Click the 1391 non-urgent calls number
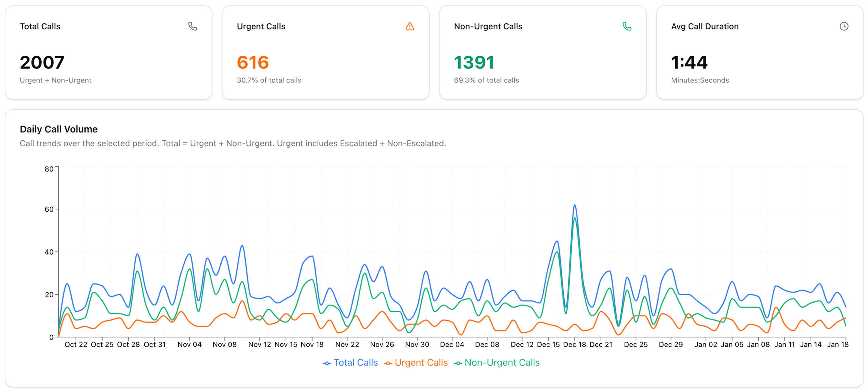 pos(474,62)
